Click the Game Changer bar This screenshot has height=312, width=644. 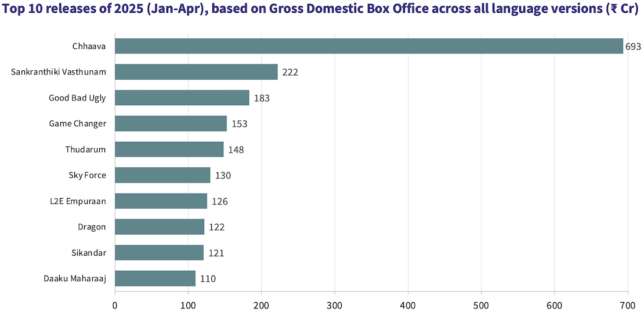(171, 123)
